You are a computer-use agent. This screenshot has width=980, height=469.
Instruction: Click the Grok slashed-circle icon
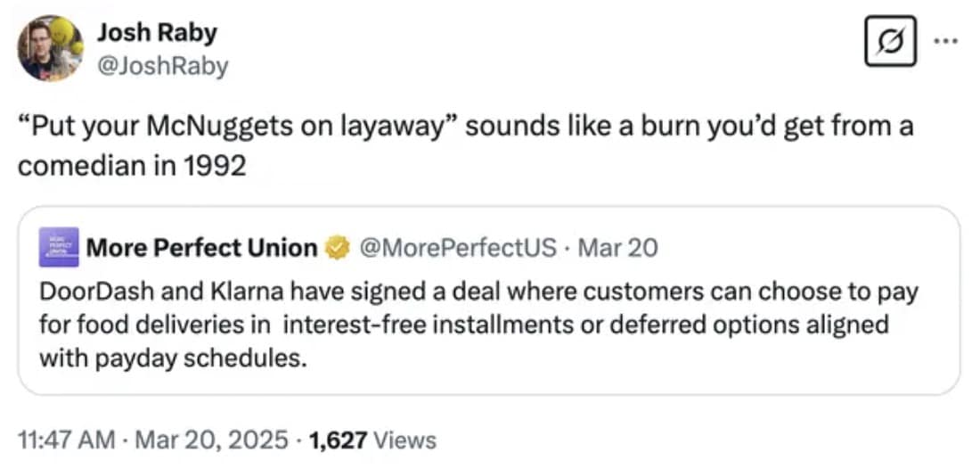tap(887, 43)
